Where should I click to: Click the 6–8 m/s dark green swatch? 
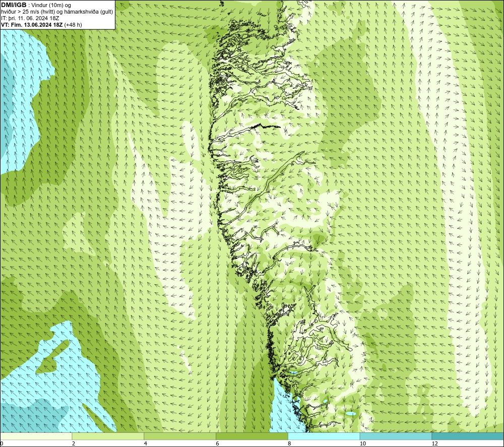pyautogui.click(x=252, y=436)
